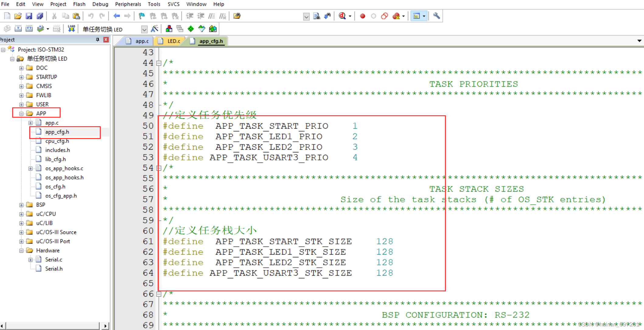Open Options for Target magic wand icon
644x330 pixels.
[x=155, y=29]
